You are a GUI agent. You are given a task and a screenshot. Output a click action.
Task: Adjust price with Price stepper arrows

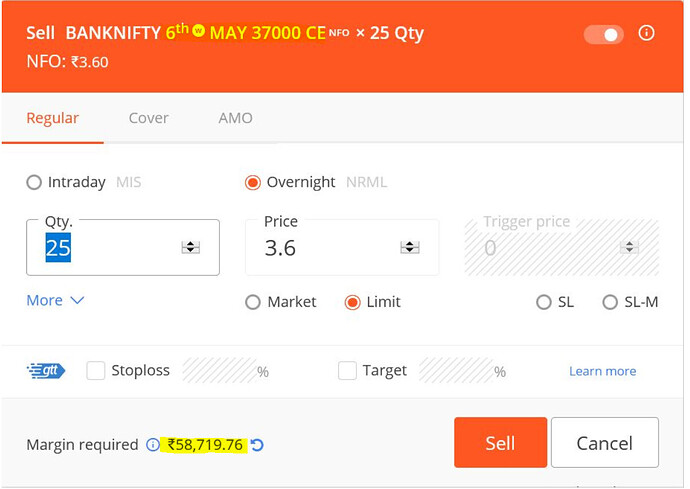click(410, 247)
